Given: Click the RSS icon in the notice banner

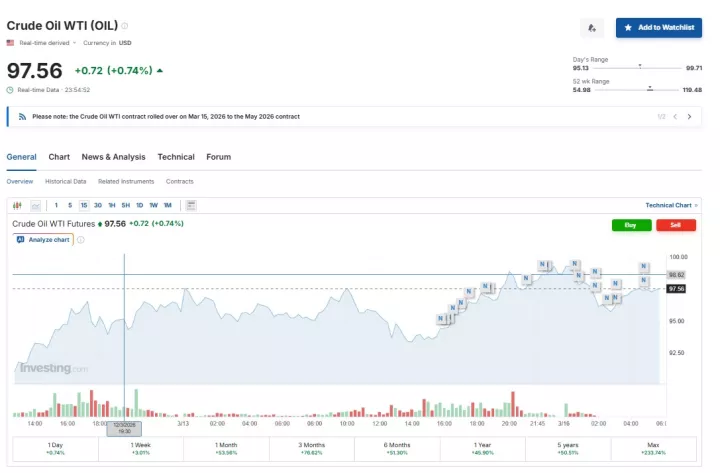Looking at the screenshot, I should click(x=22, y=117).
